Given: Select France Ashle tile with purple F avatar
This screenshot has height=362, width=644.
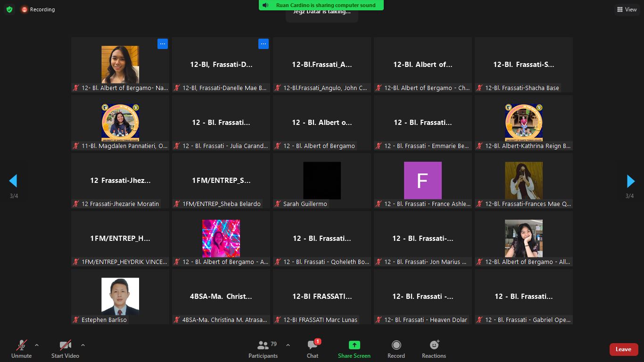Looking at the screenshot, I should pos(423,181).
